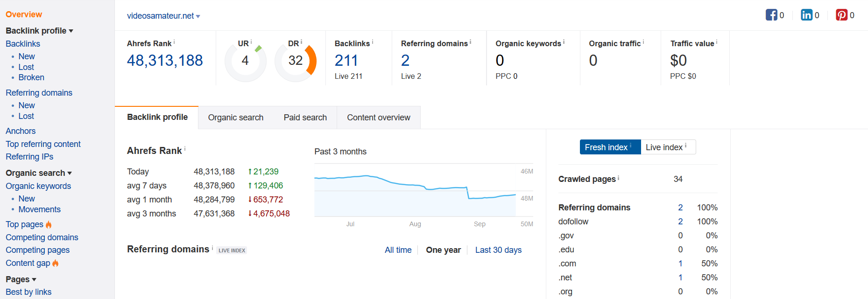Open the videosamateur.net domain dropdown
The width and height of the screenshot is (868, 299).
pos(163,16)
